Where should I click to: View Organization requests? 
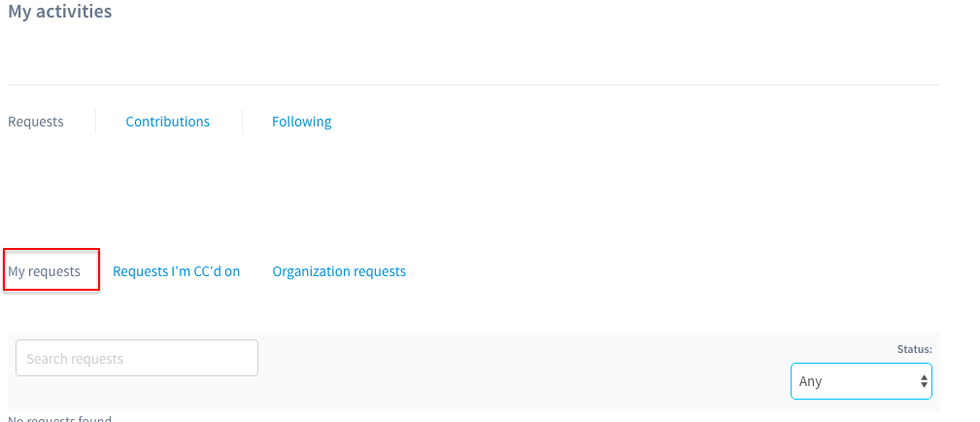(339, 271)
